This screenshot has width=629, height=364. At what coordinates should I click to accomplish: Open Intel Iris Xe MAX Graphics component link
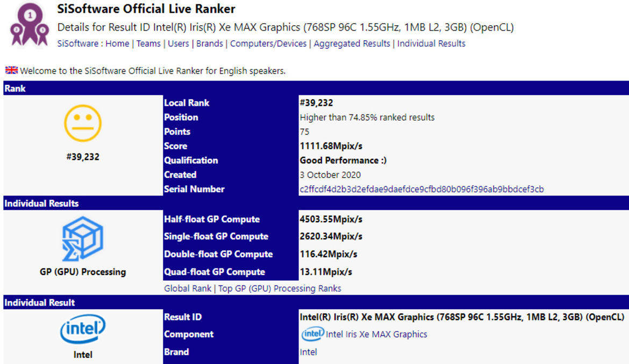(x=376, y=334)
